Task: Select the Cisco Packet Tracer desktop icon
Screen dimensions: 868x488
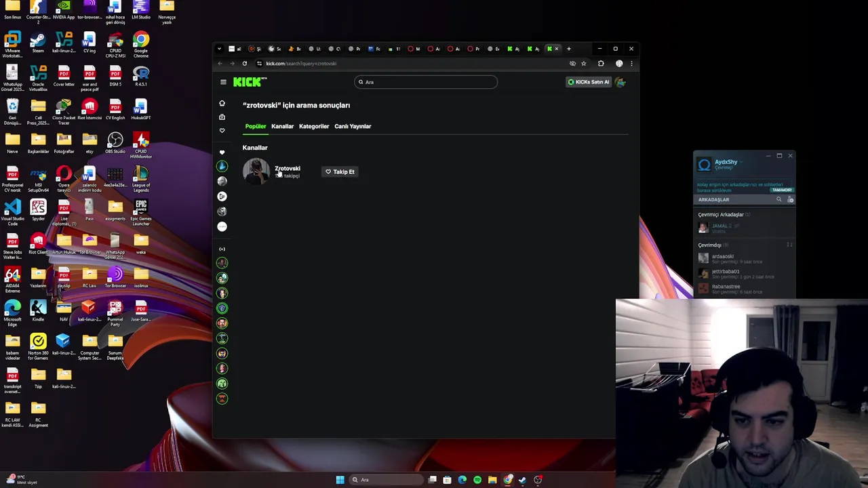Action: coord(64,111)
